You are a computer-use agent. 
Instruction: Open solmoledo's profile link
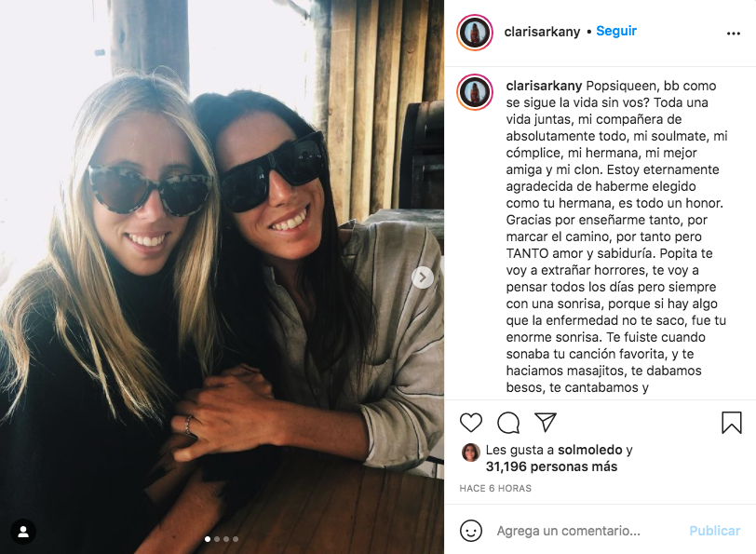[x=590, y=450]
